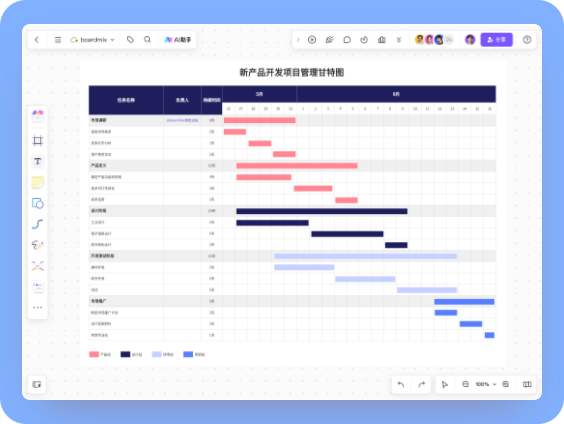Click the search magnifier icon

click(147, 40)
